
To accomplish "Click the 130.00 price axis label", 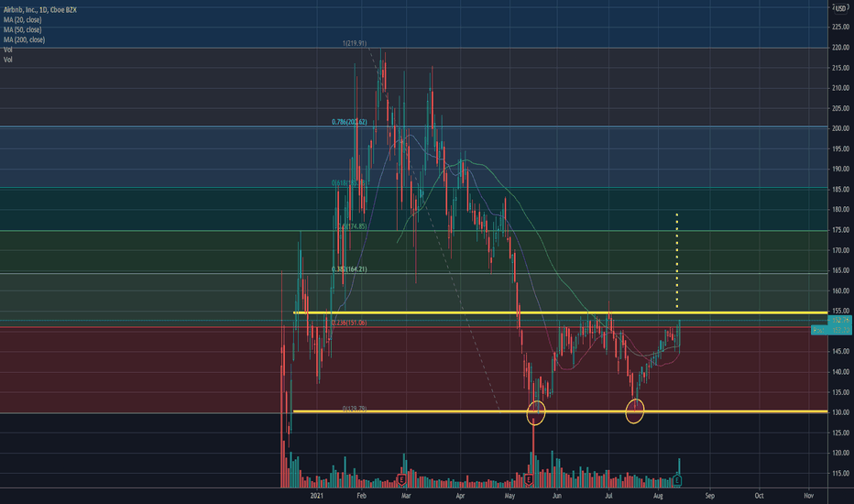I will pos(840,412).
